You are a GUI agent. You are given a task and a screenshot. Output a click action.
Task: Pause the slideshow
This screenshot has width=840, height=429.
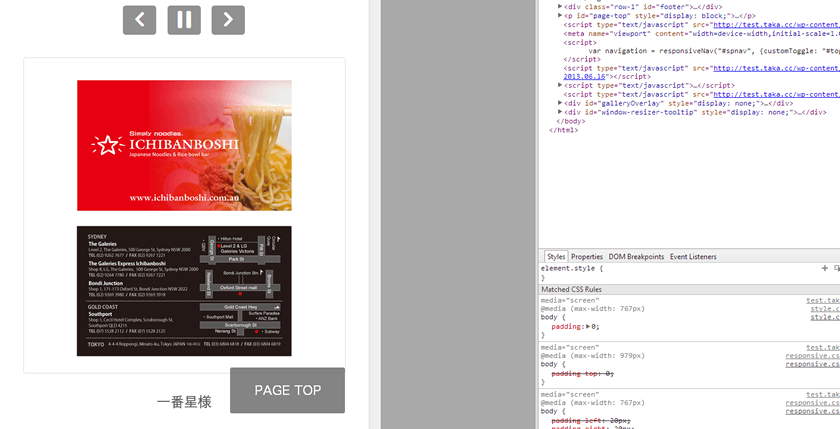coord(184,19)
